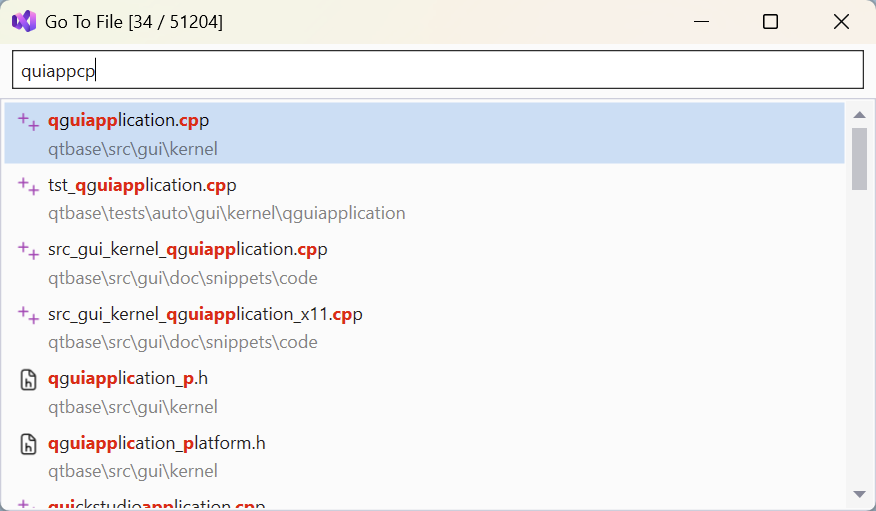Click the Visual Studio logo in title bar
Screen dimensions: 876x511
point(24,21)
